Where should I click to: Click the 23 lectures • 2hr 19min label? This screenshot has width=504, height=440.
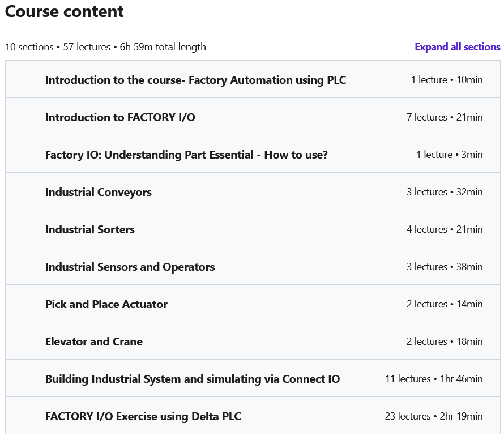(x=434, y=416)
